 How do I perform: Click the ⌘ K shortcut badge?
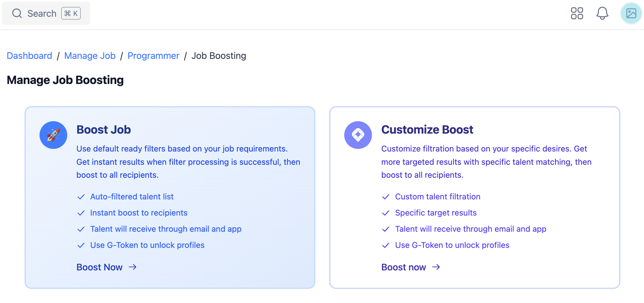click(71, 14)
